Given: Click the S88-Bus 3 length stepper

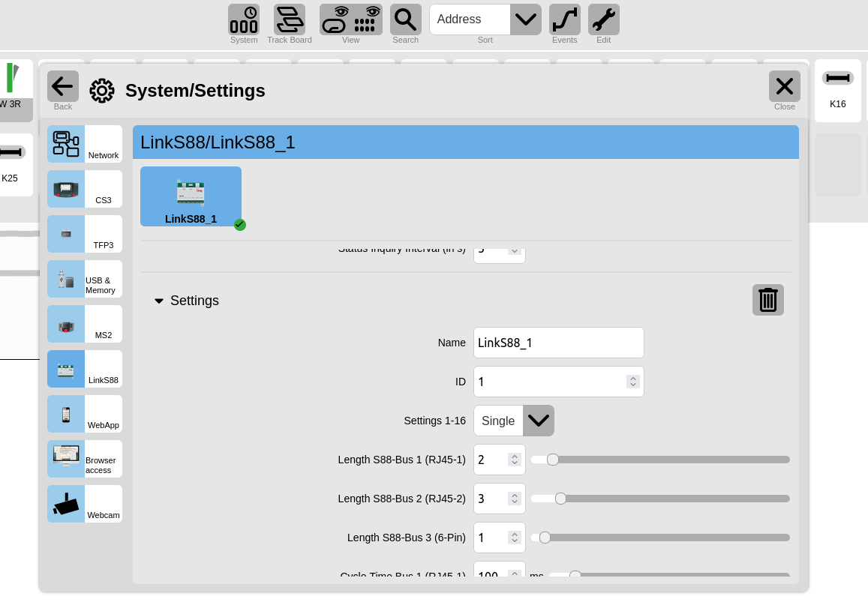Looking at the screenshot, I should click(514, 538).
